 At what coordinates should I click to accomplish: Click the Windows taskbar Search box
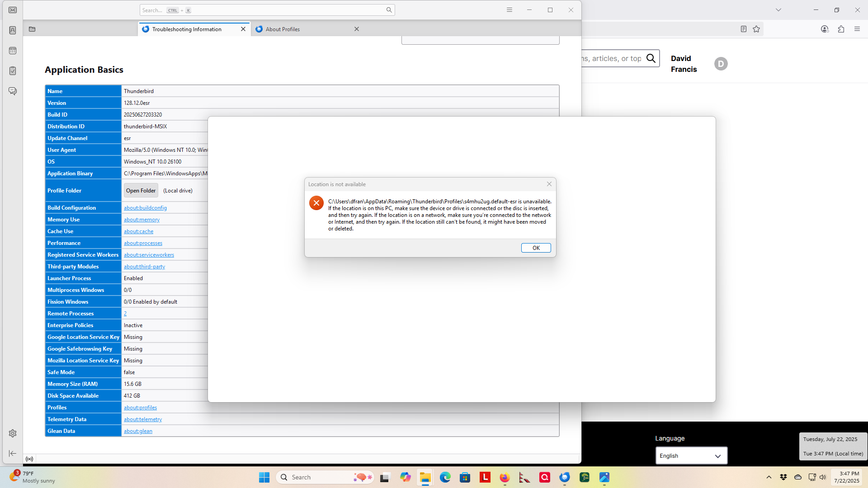pyautogui.click(x=325, y=477)
